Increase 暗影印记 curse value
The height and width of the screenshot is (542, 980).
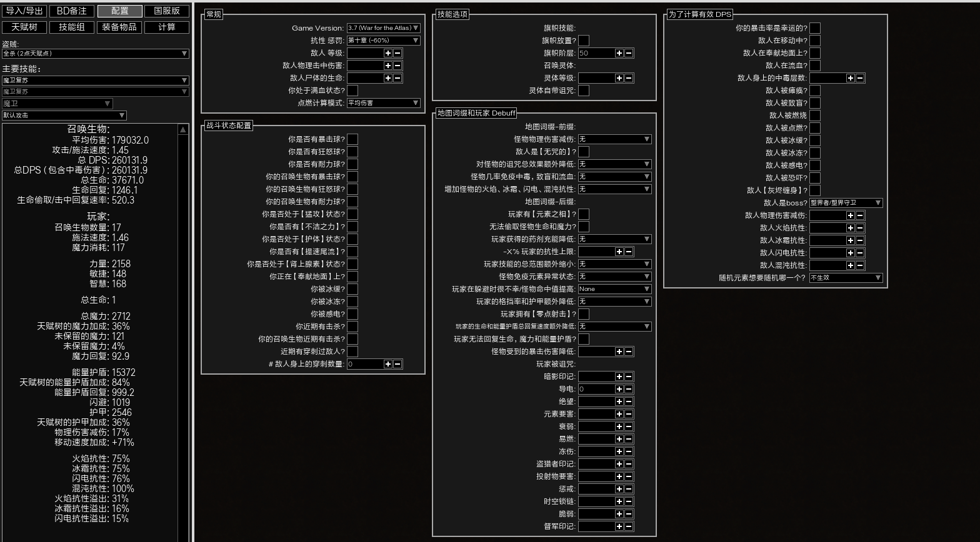tap(619, 377)
